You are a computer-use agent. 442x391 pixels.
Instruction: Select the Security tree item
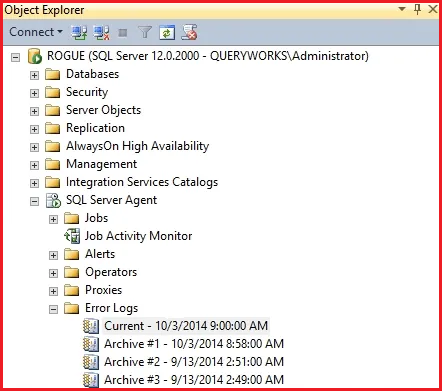tap(87, 92)
